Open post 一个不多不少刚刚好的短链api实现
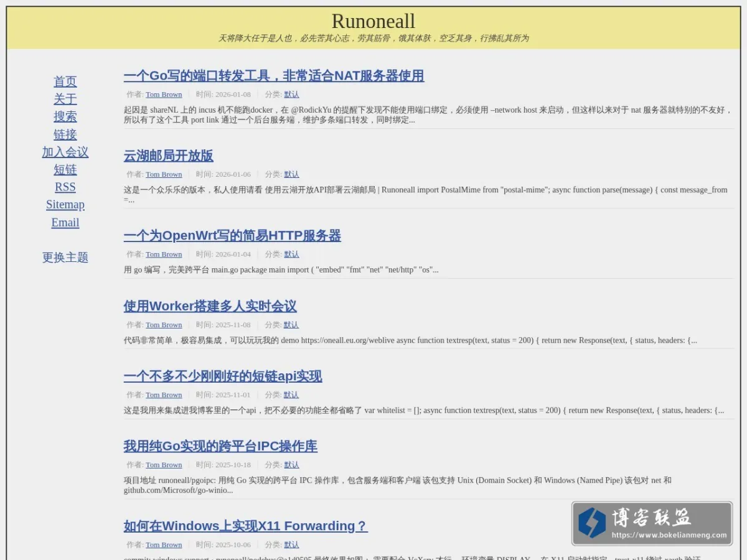Screen dimensions: 747x560 [x=223, y=376]
